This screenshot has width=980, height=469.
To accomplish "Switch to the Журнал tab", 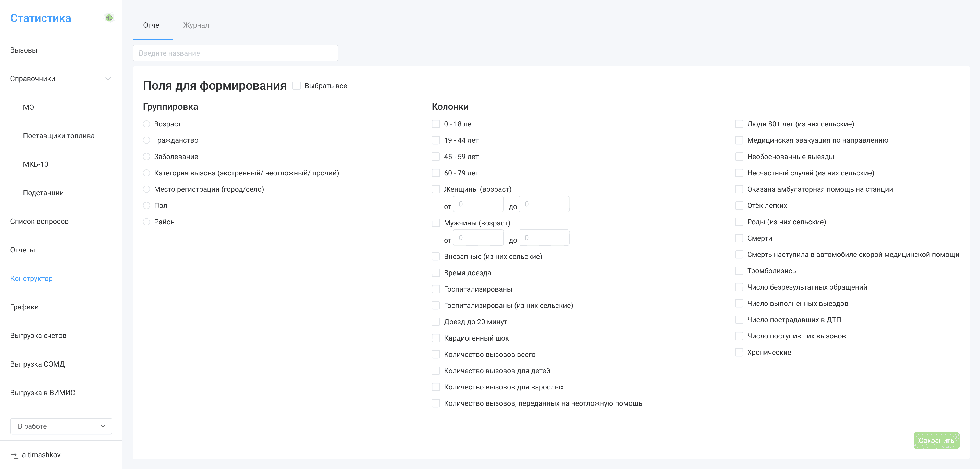I will click(x=196, y=25).
